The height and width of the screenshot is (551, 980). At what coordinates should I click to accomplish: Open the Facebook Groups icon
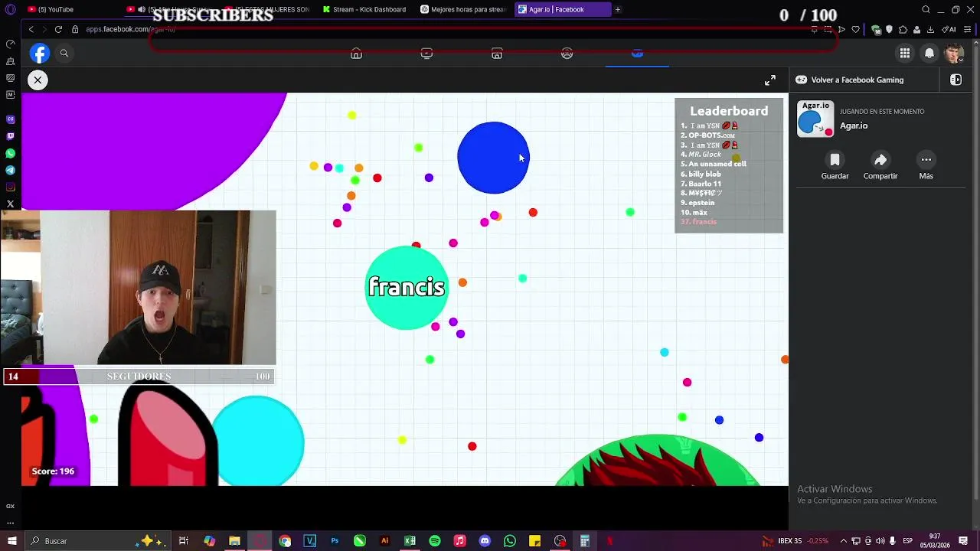pos(567,54)
